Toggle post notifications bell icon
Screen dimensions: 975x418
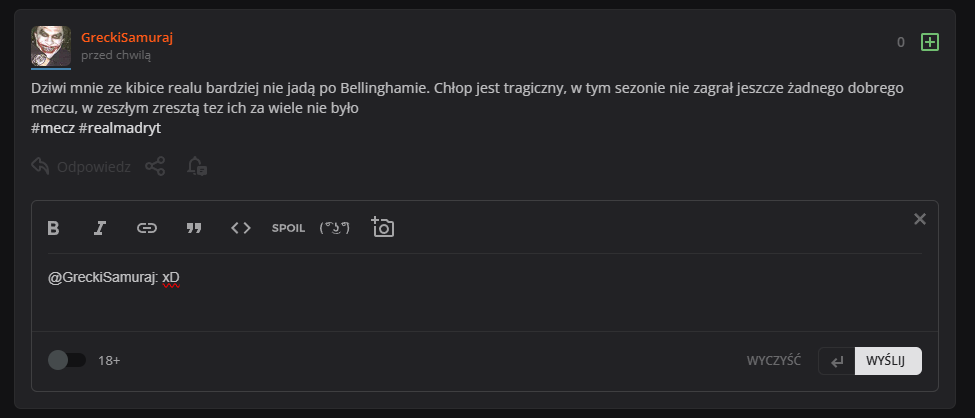(x=197, y=166)
